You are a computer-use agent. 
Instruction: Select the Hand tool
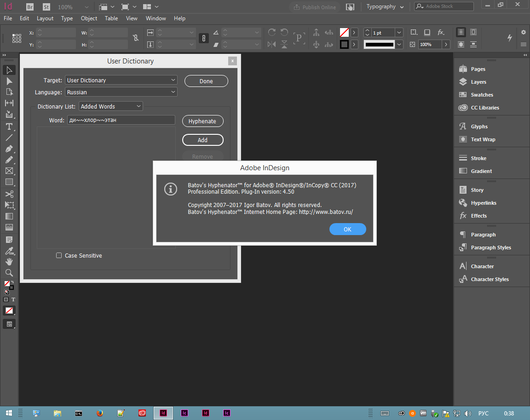9,262
